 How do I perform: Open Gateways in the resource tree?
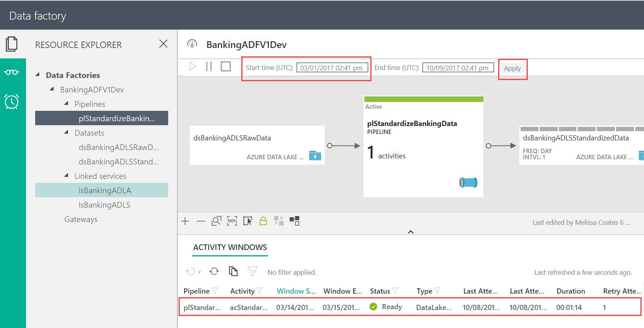click(x=81, y=219)
